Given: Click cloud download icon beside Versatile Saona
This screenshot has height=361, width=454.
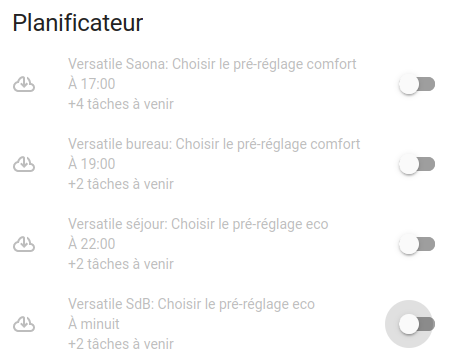Looking at the screenshot, I should (x=24, y=84).
